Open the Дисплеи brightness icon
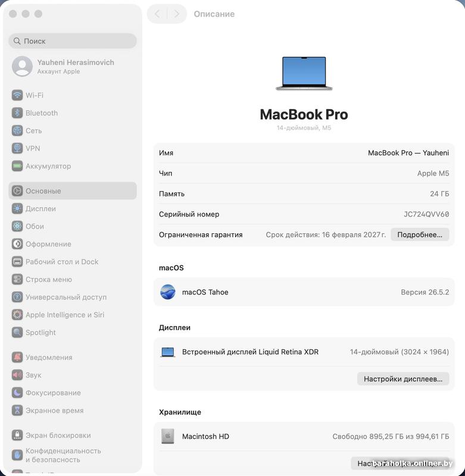The image size is (465, 476). point(17,209)
